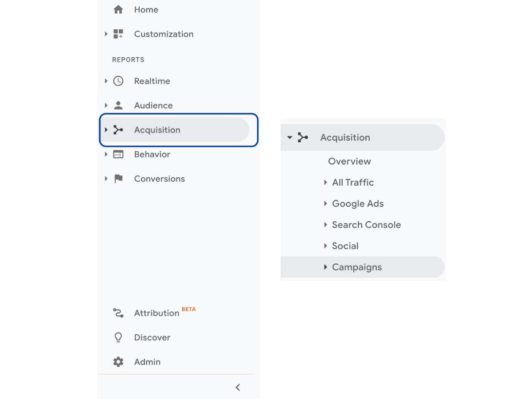
Task: Open the Behavior report icon
Action: click(118, 154)
